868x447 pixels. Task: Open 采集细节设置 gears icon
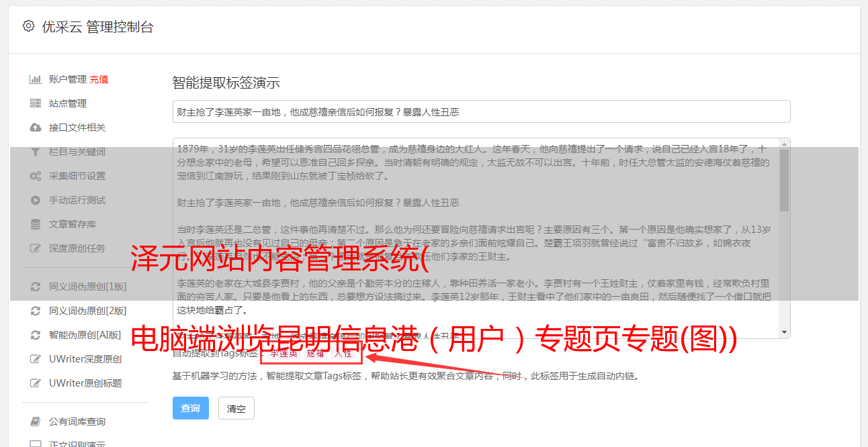pyautogui.click(x=36, y=176)
